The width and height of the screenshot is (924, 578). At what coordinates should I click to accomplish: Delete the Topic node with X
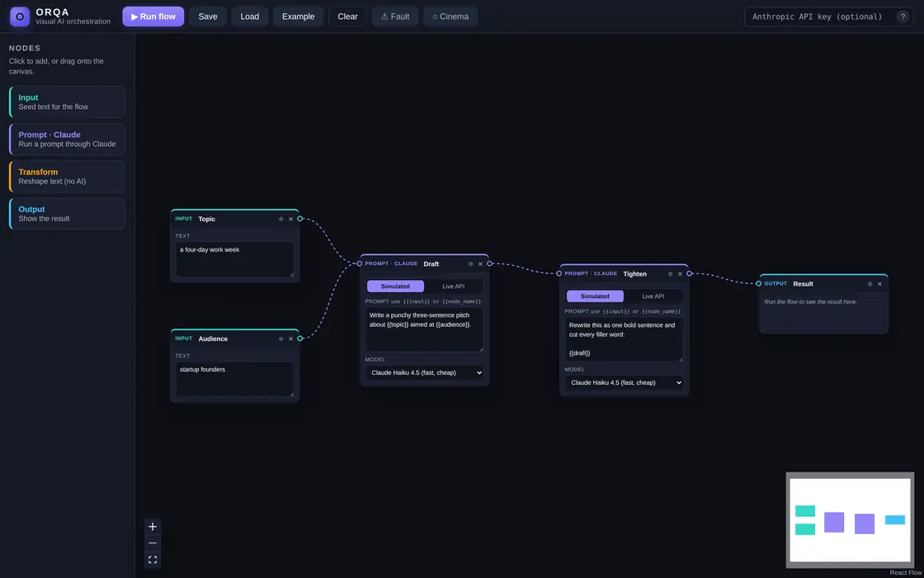pyautogui.click(x=290, y=219)
